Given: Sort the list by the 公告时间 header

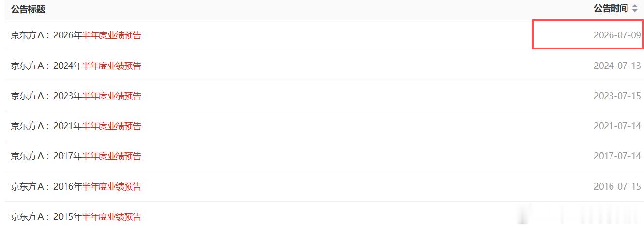Looking at the screenshot, I should pyautogui.click(x=611, y=8).
